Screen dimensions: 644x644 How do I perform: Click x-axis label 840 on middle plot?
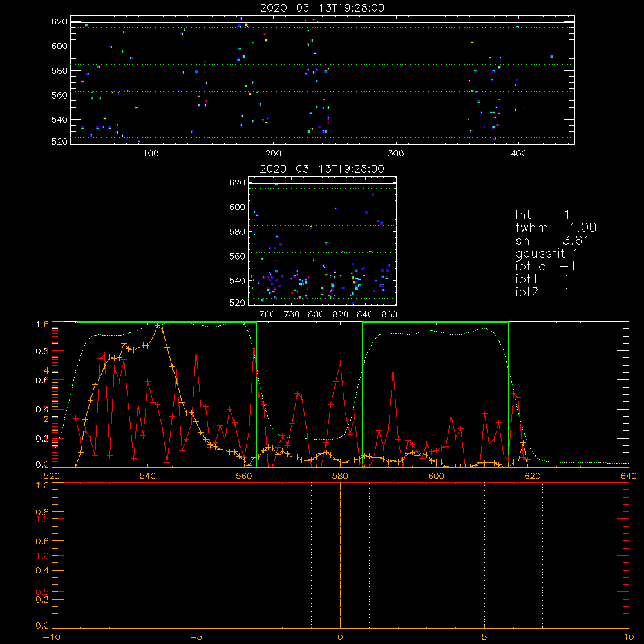[365, 315]
